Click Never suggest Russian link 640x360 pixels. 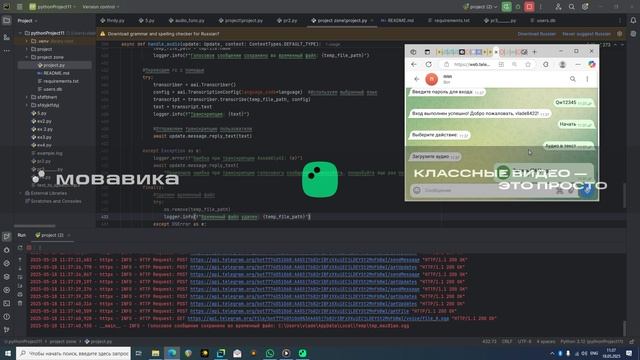point(586,34)
